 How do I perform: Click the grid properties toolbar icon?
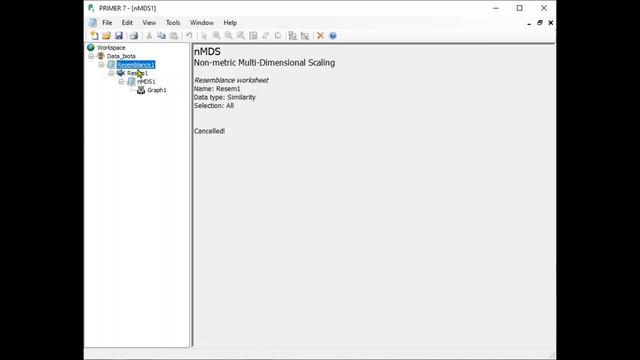coord(253,36)
